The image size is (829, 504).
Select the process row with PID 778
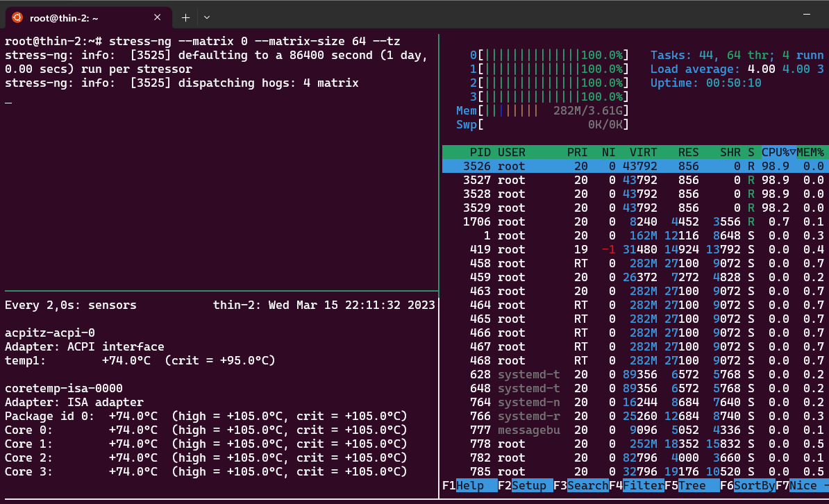635,444
